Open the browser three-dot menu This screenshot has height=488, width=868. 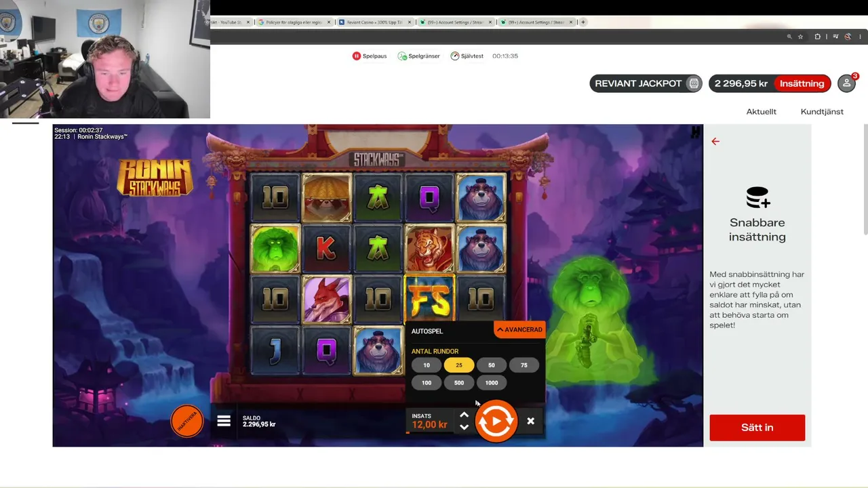(859, 37)
